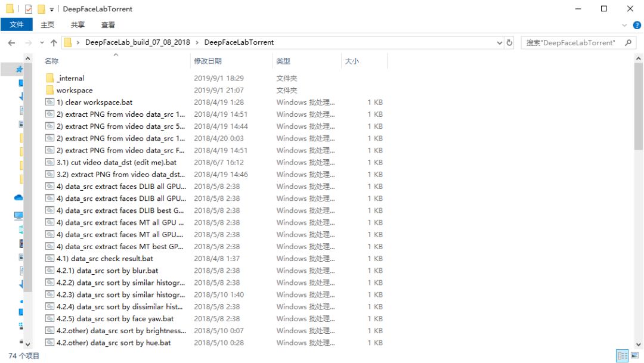
Task: Open the 文件 ribbon tab
Action: coord(17,24)
